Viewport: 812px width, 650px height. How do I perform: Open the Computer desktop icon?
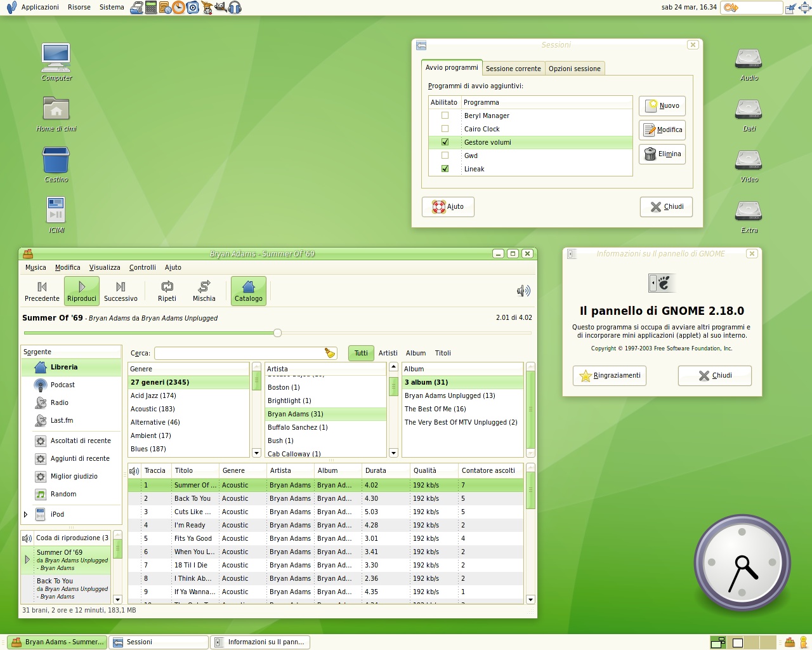(56, 62)
